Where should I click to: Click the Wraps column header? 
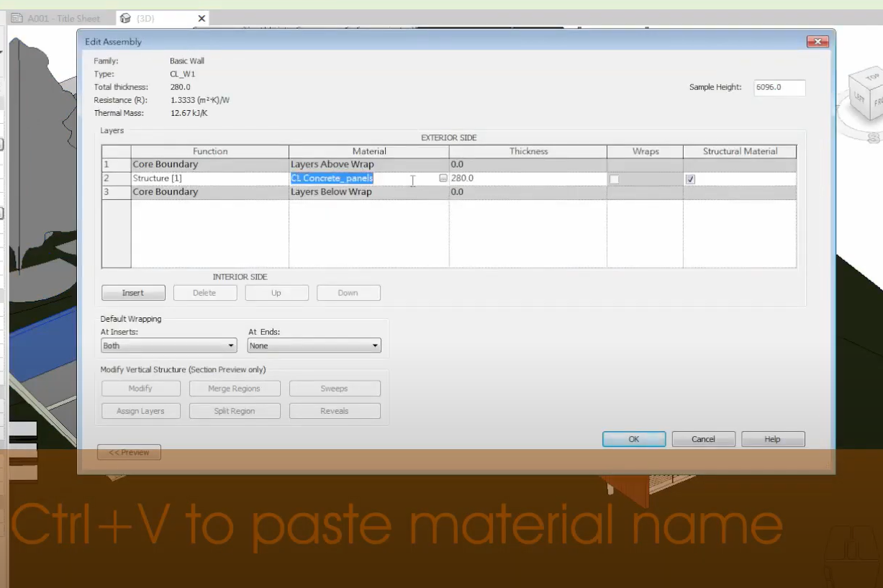(646, 151)
